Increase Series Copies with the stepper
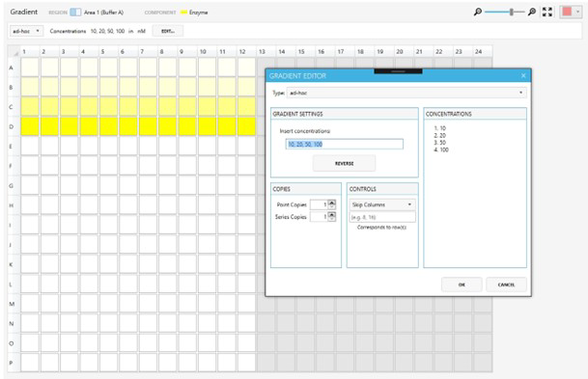 332,214
